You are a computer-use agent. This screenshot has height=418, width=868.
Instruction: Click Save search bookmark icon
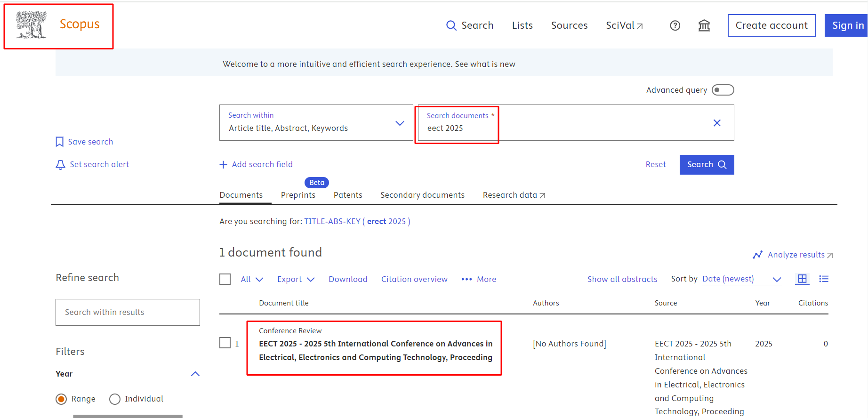point(59,142)
